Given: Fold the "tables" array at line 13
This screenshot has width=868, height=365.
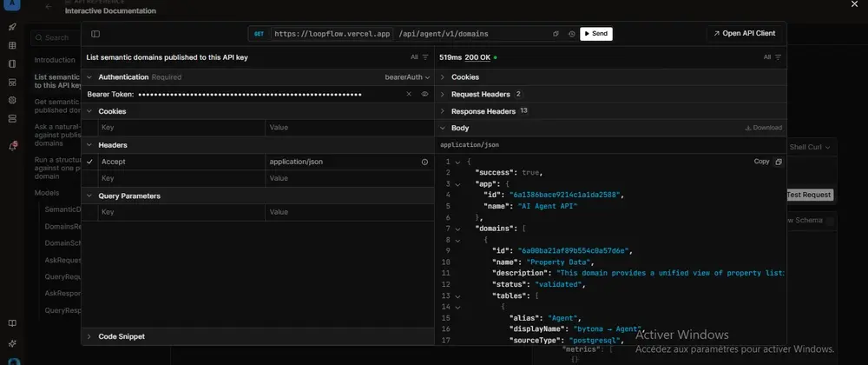Looking at the screenshot, I should point(457,295).
